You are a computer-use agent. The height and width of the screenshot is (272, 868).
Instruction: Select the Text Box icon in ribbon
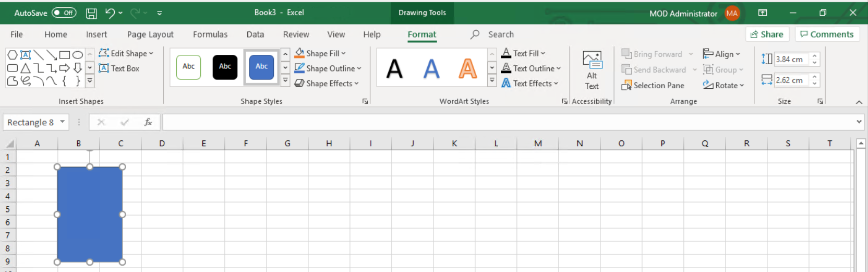pyautogui.click(x=119, y=68)
